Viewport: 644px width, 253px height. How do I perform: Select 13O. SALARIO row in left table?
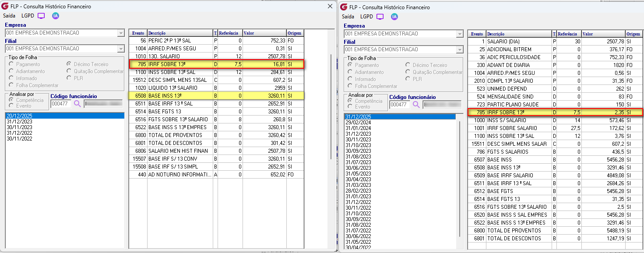(216, 56)
